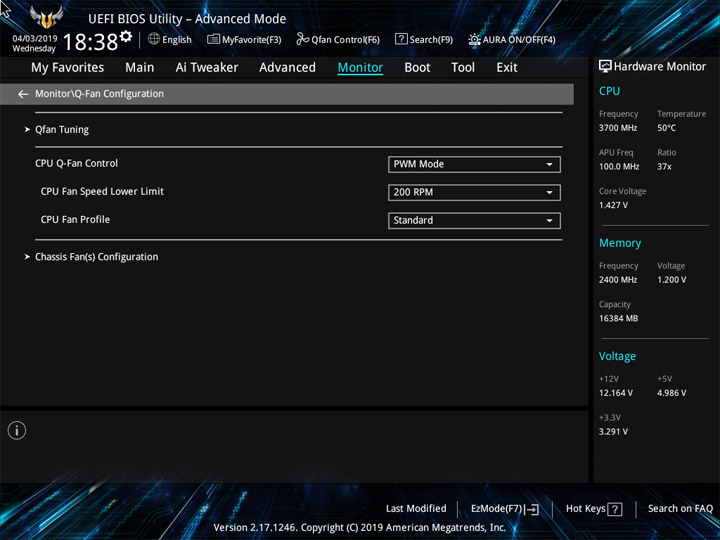Click the Last Modified button
The height and width of the screenshot is (540, 720).
[x=416, y=509]
